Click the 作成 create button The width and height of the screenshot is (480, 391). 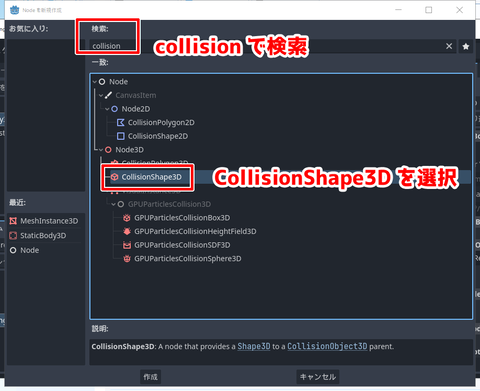(x=150, y=377)
